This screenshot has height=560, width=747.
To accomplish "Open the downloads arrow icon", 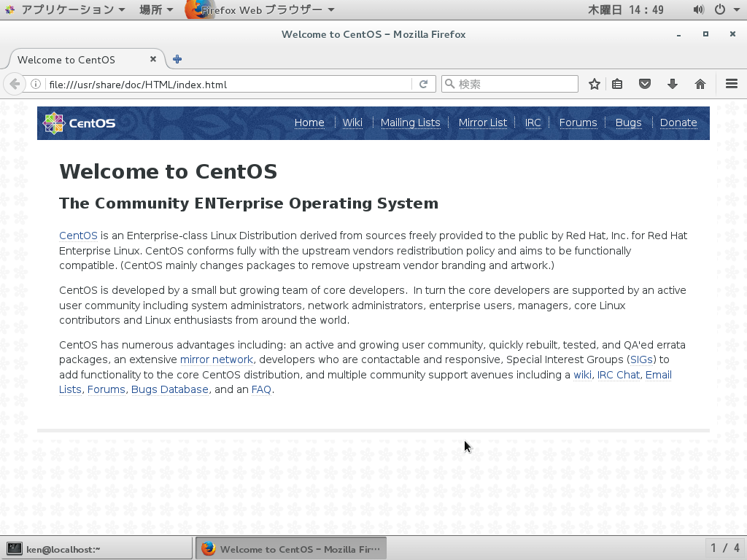I will click(x=672, y=85).
